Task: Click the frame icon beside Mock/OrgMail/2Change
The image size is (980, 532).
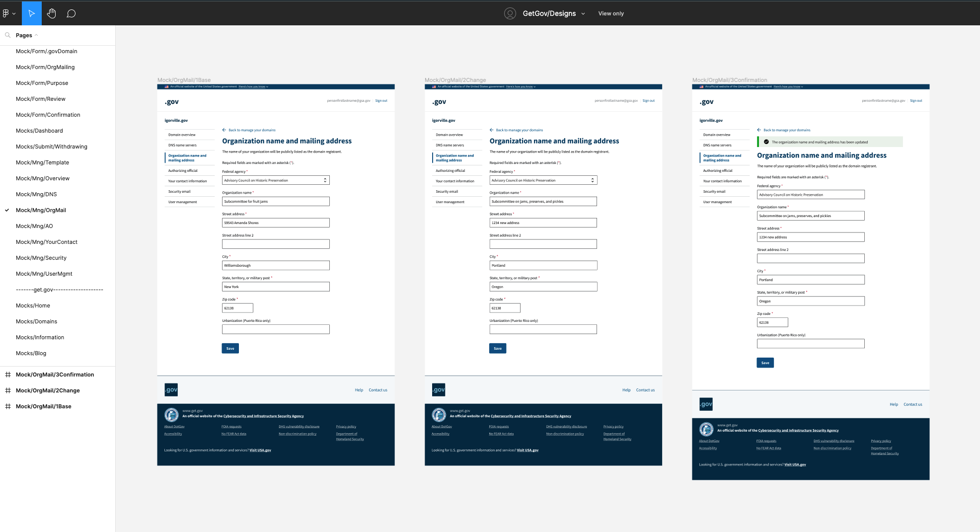Action: point(7,390)
